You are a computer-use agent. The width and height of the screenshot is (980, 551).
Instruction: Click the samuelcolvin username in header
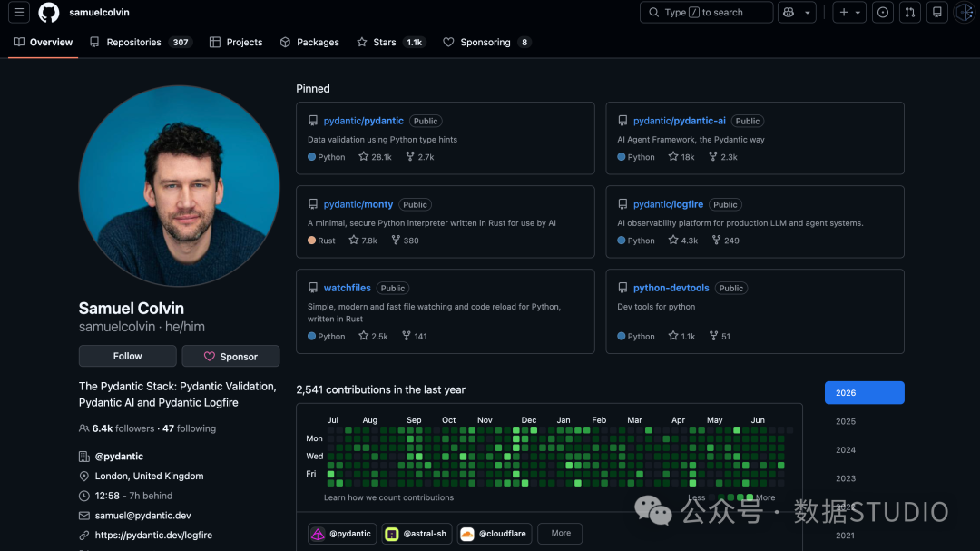(x=100, y=12)
